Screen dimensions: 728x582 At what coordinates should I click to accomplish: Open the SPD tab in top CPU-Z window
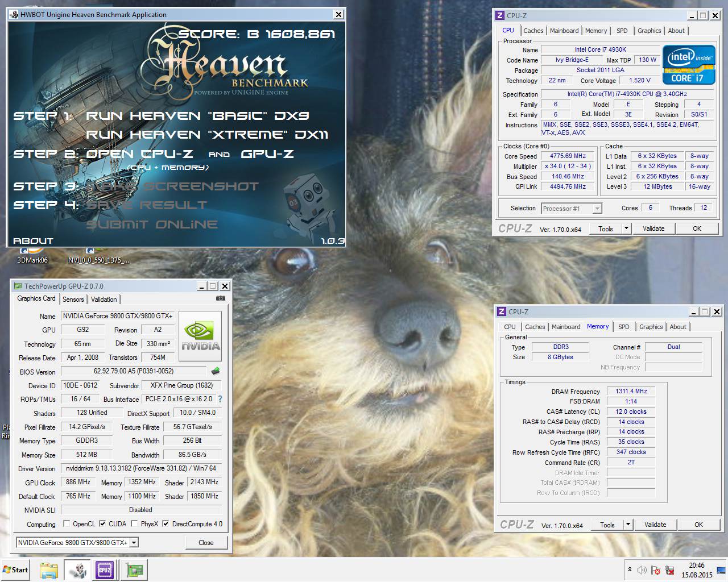pyautogui.click(x=622, y=31)
